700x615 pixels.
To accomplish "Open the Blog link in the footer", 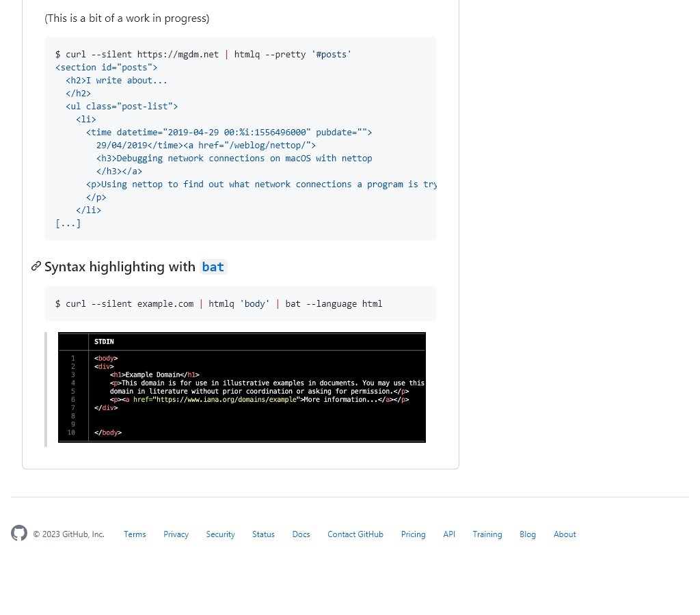I will tap(527, 534).
